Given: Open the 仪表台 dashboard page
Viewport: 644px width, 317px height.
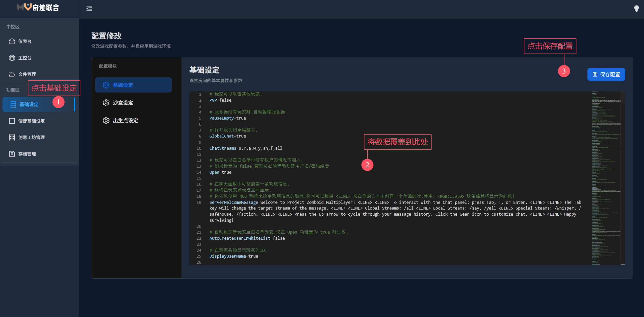Looking at the screenshot, I should click(25, 41).
